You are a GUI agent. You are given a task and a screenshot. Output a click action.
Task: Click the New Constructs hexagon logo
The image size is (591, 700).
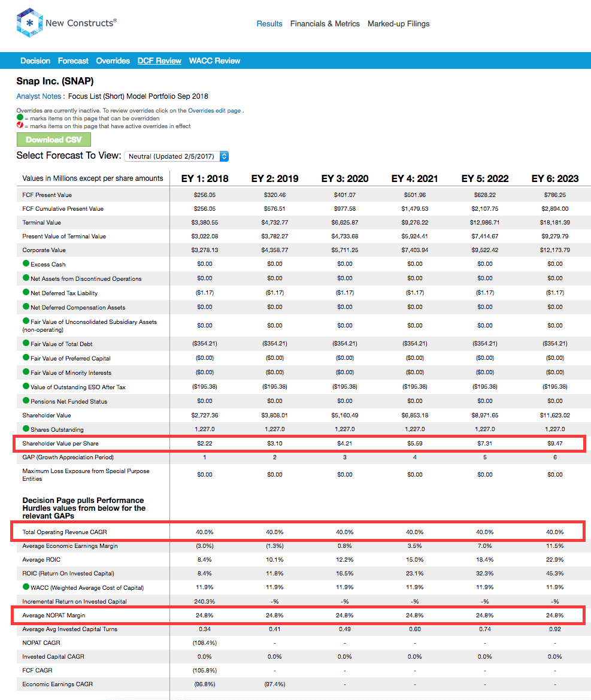tap(29, 23)
